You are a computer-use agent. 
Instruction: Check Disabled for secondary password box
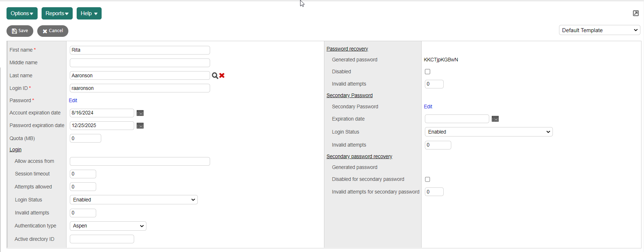(x=427, y=179)
